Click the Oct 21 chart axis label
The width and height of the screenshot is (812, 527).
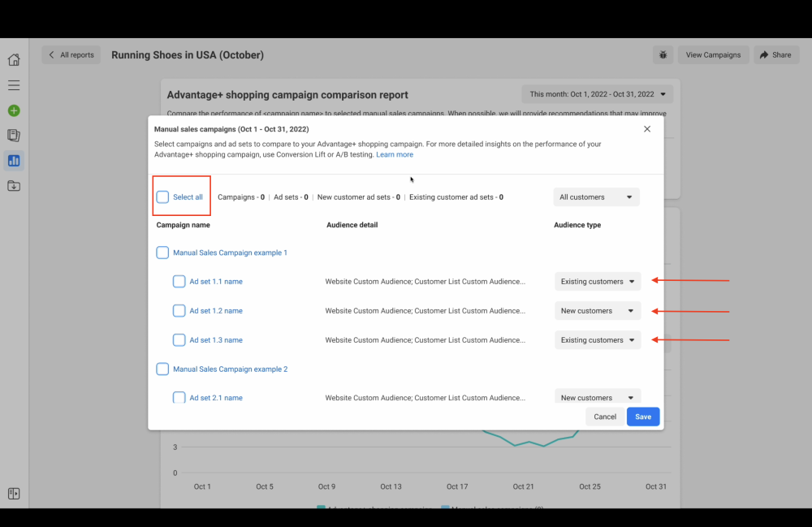tap(523, 486)
